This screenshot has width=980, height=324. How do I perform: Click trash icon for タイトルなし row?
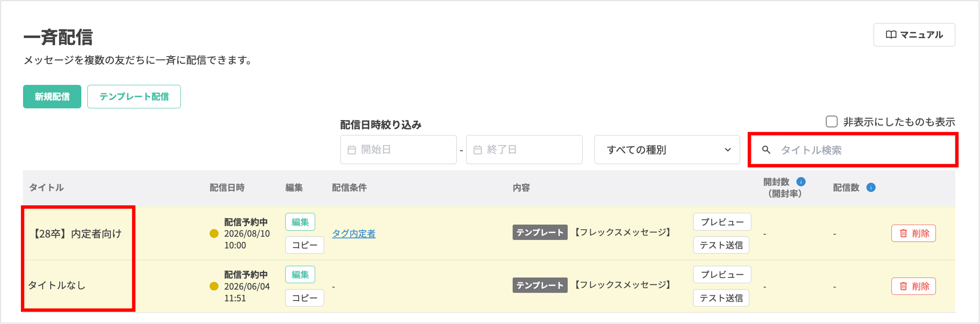[x=903, y=286]
